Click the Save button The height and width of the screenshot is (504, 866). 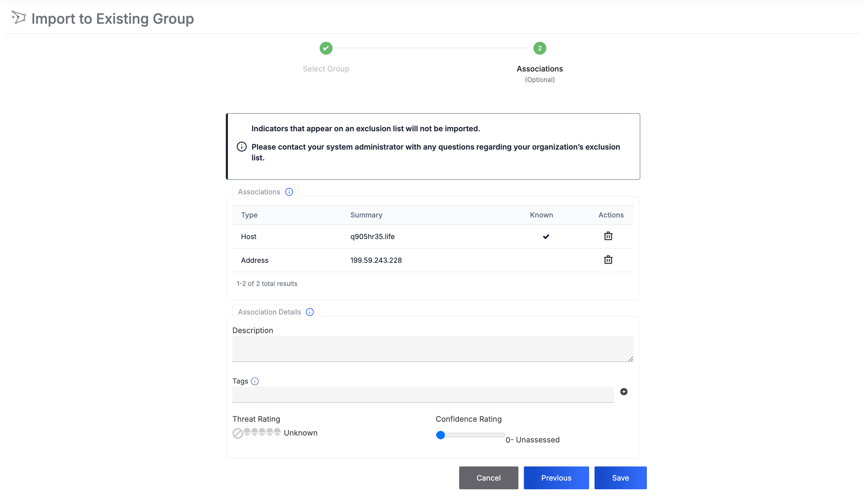(620, 478)
